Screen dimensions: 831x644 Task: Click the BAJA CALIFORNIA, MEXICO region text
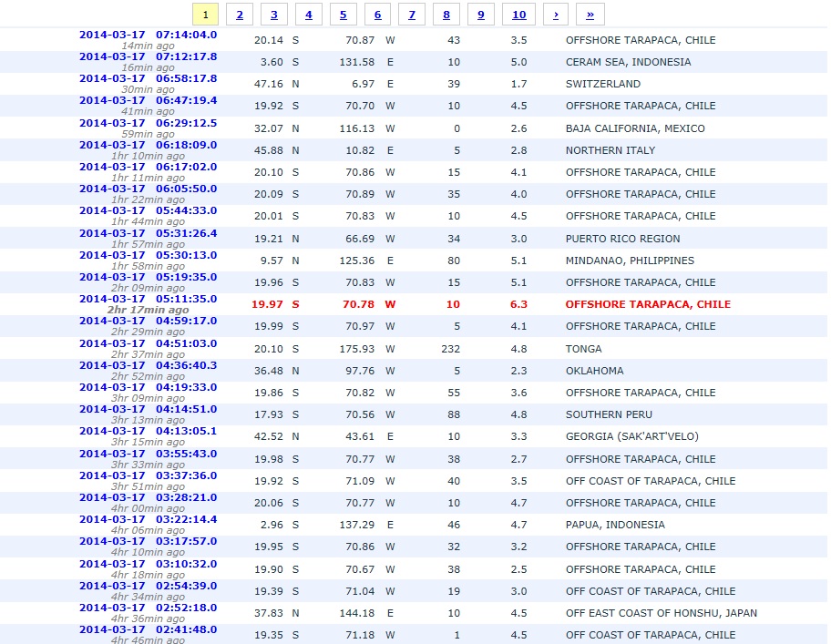[635, 128]
